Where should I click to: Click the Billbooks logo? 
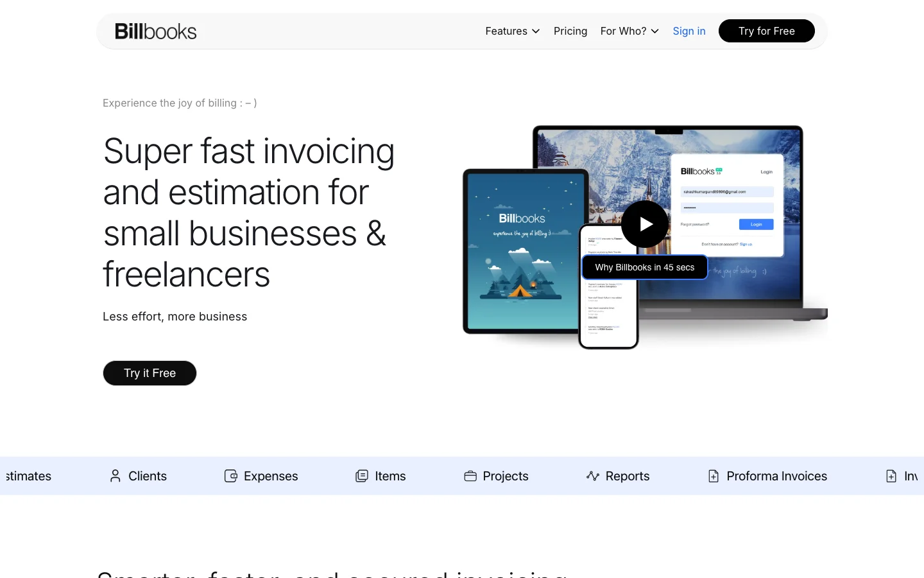[x=156, y=31]
